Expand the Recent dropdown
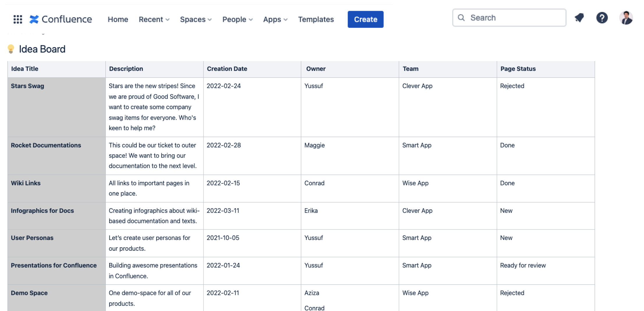This screenshot has height=311, width=644. [x=154, y=20]
